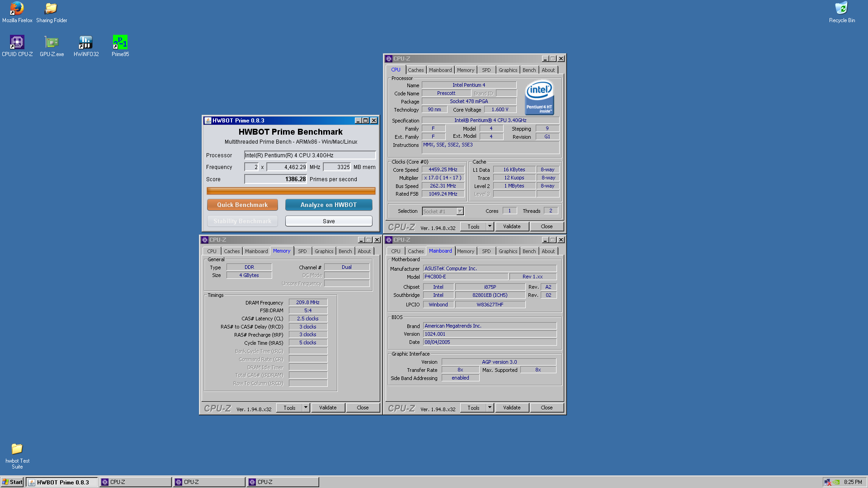Select the third CPU-Z taskbar button

click(283, 482)
